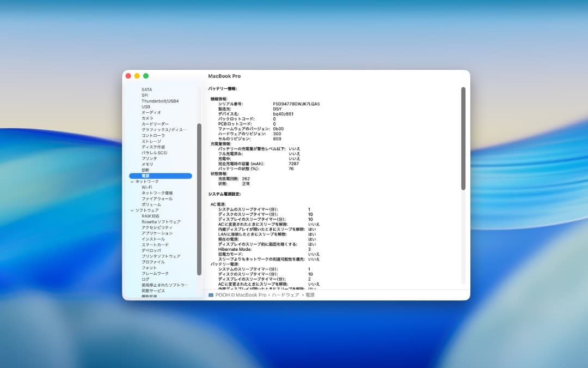Viewport: 588px width, 368px height.
Task: Open Thunderbolt/USB4 sidebar entry
Action: click(x=160, y=101)
